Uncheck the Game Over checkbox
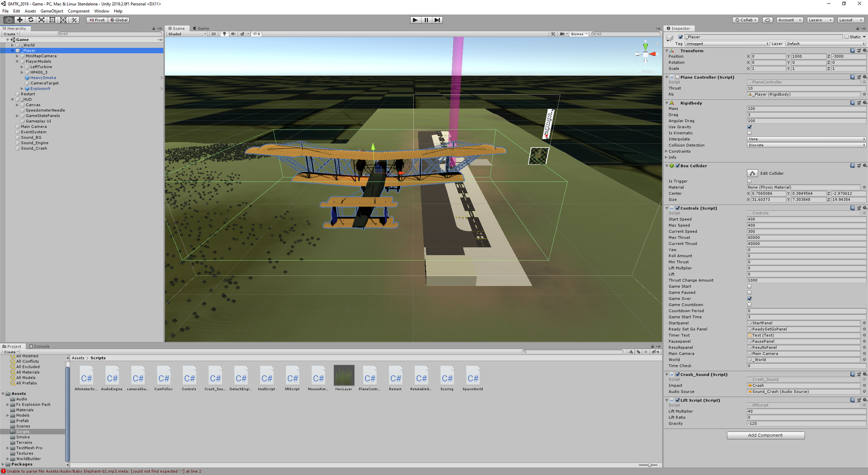The height and width of the screenshot is (475, 868). 749,298
